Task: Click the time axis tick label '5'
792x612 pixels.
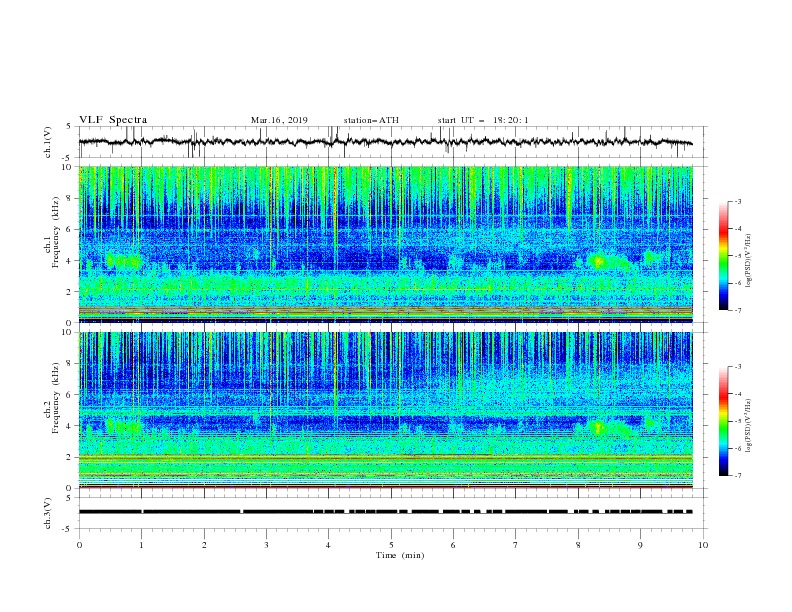Action: click(391, 545)
